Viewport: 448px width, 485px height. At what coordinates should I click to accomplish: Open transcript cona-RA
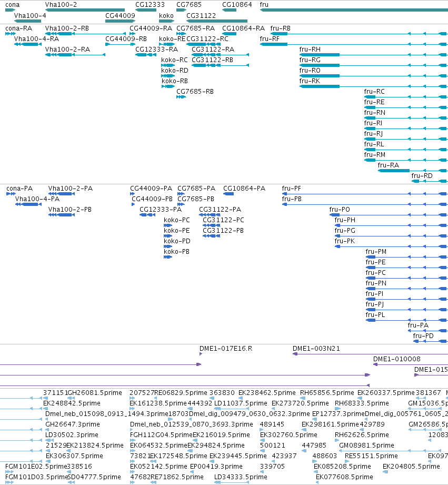[x=18, y=28]
